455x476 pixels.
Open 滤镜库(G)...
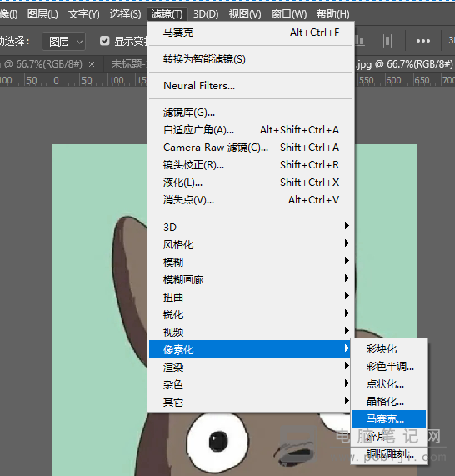[251, 113]
